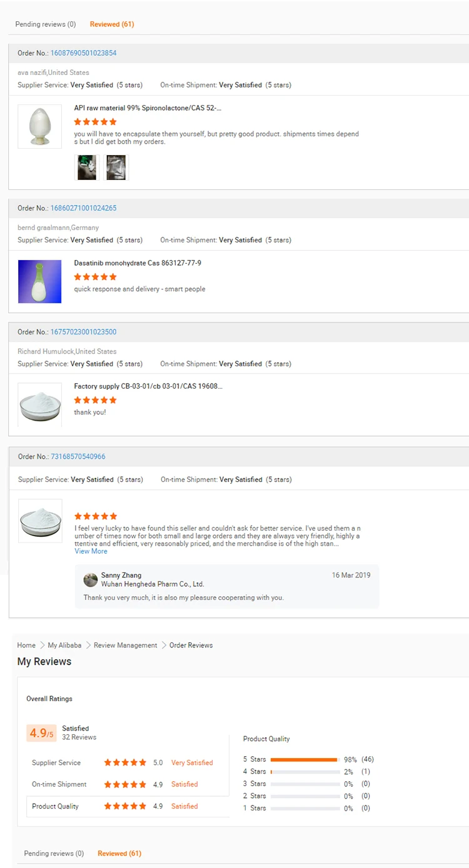Open order number 16087690501023854
The image size is (469, 868).
coord(83,53)
